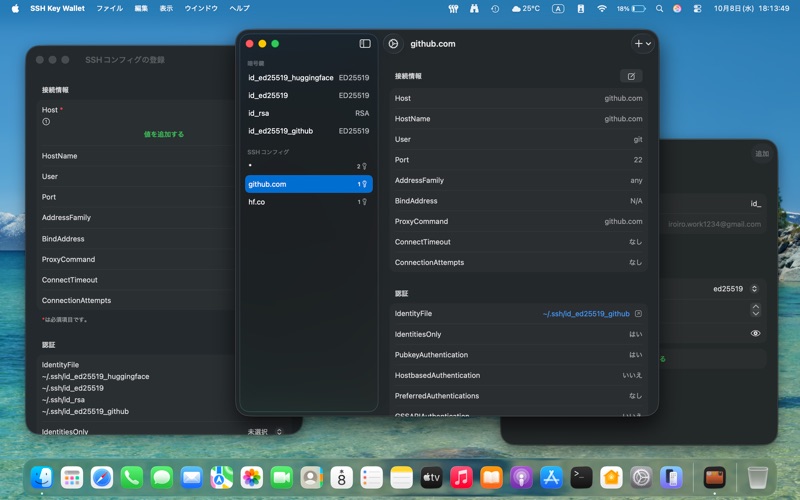Click the Port field in registration window
The height and width of the screenshot is (500, 800).
[138, 197]
